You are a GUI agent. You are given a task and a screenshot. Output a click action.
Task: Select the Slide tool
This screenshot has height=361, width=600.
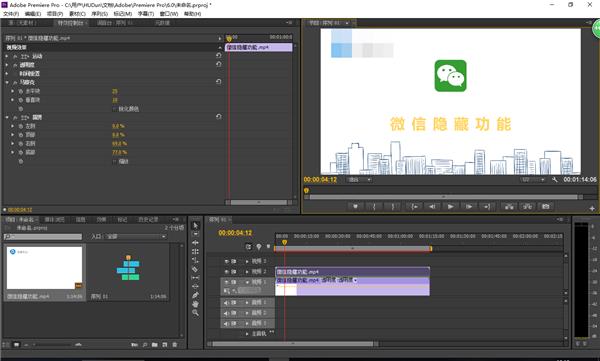click(196, 287)
